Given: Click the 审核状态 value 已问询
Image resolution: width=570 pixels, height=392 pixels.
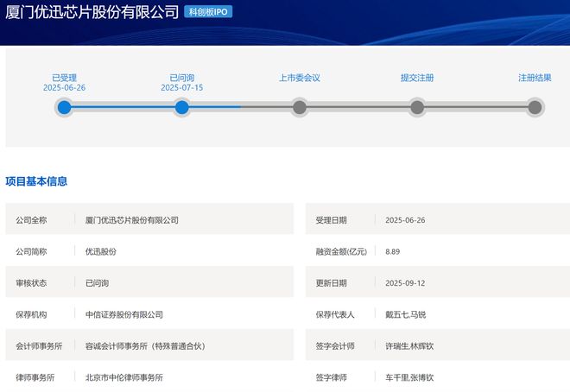Looking at the screenshot, I should [x=97, y=283].
